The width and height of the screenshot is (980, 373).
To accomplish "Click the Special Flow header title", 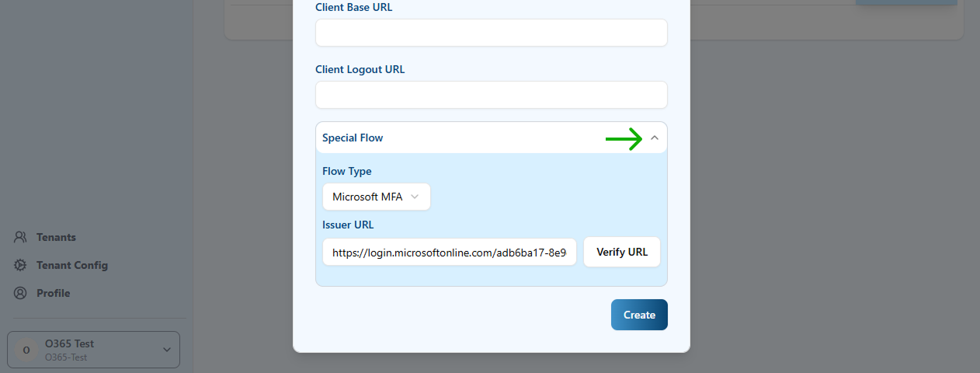I will tap(353, 138).
